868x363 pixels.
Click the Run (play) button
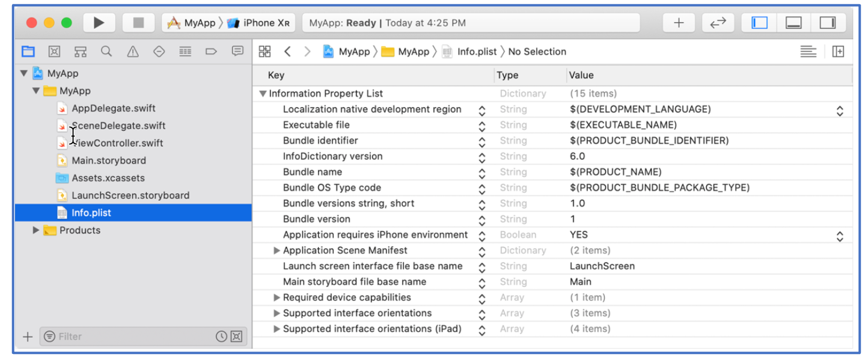[99, 23]
